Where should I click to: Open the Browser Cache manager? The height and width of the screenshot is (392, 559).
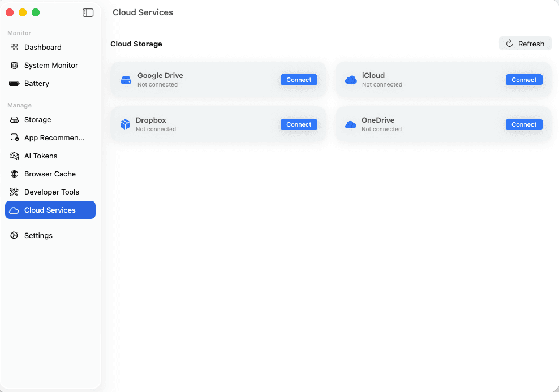(49, 174)
